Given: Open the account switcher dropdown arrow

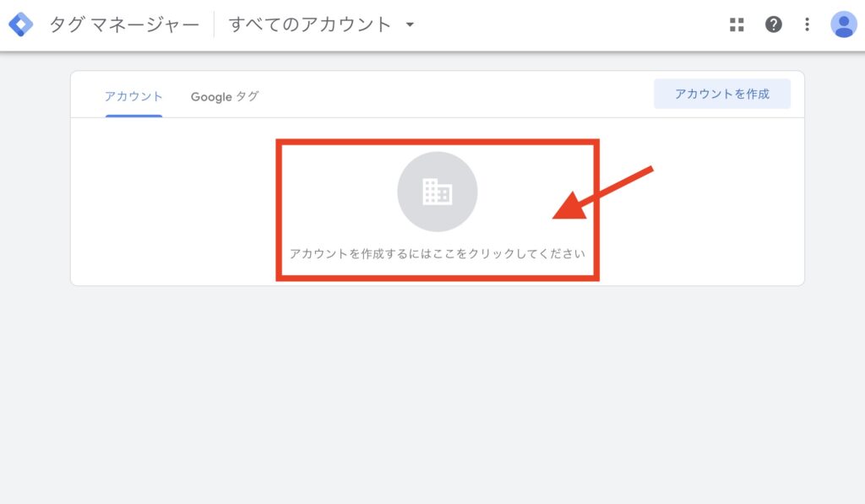Looking at the screenshot, I should (409, 24).
